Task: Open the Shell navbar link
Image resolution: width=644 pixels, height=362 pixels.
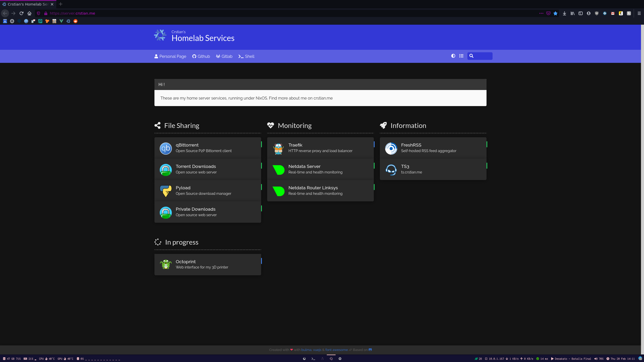Action: tap(246, 56)
